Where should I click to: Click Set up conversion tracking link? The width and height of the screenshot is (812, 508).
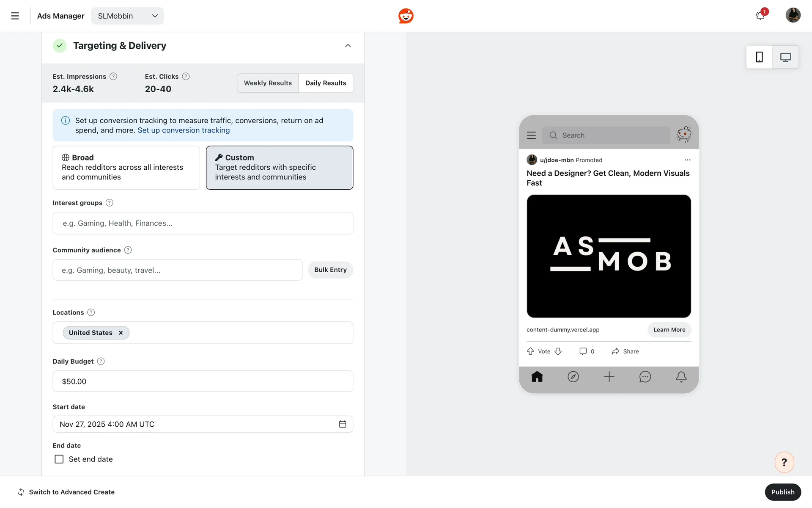point(184,130)
